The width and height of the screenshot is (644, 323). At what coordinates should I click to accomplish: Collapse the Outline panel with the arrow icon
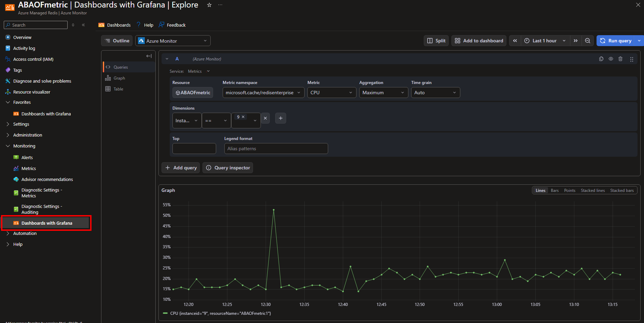(149, 56)
